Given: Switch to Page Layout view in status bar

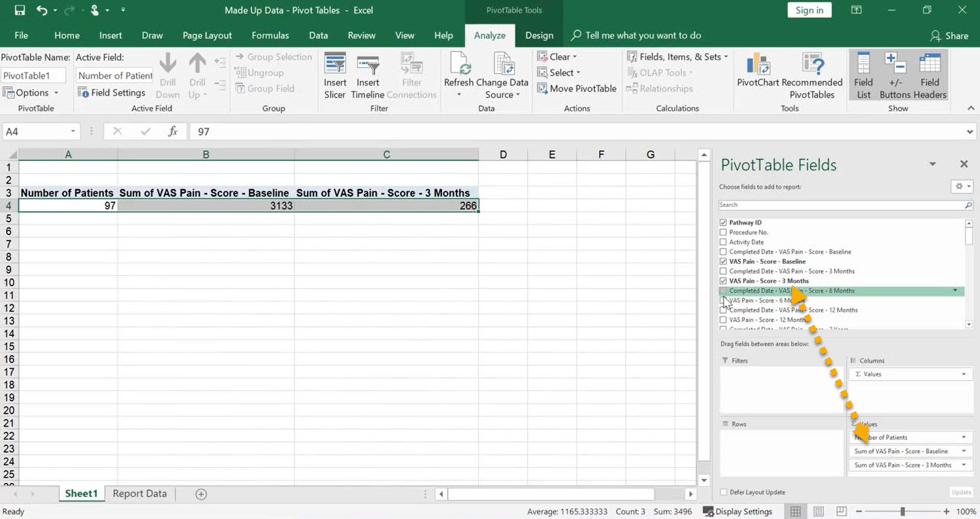Looking at the screenshot, I should pos(818,511).
